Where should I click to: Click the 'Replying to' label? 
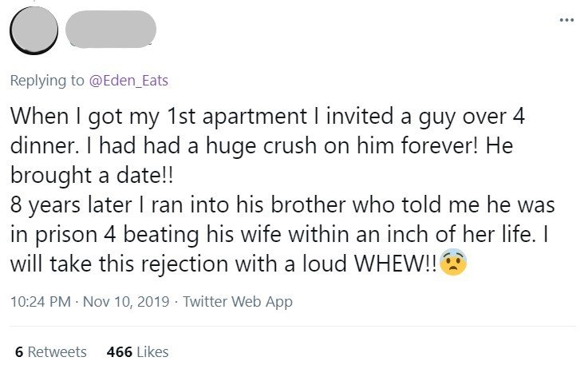pyautogui.click(x=43, y=80)
